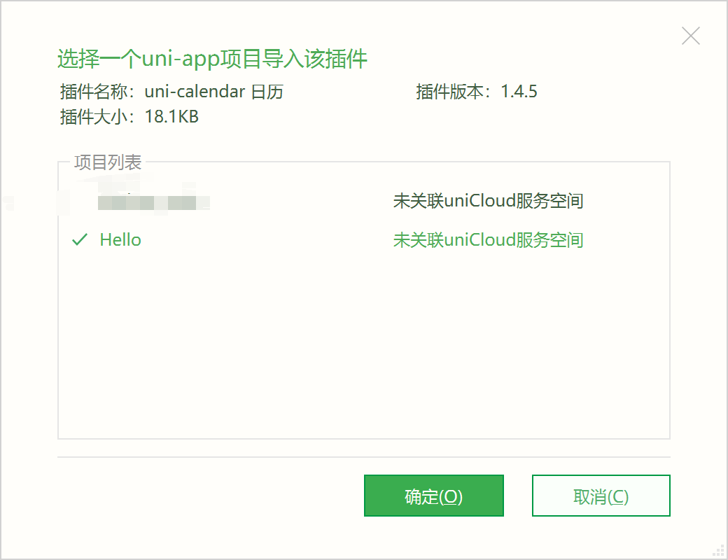Click the Hello project row's uniCloud status text
The image size is (728, 560).
[489, 240]
